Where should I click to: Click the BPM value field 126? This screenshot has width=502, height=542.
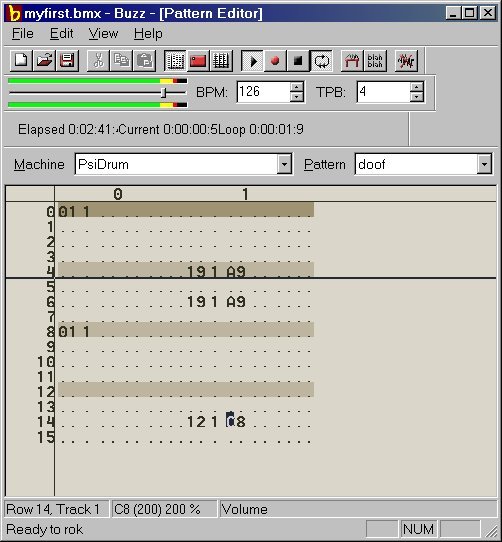pyautogui.click(x=263, y=92)
